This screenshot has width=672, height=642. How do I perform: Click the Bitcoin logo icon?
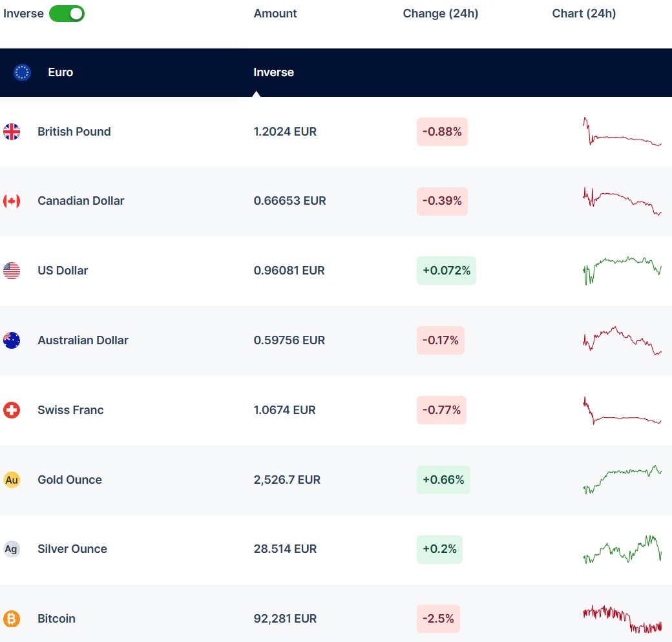12,619
